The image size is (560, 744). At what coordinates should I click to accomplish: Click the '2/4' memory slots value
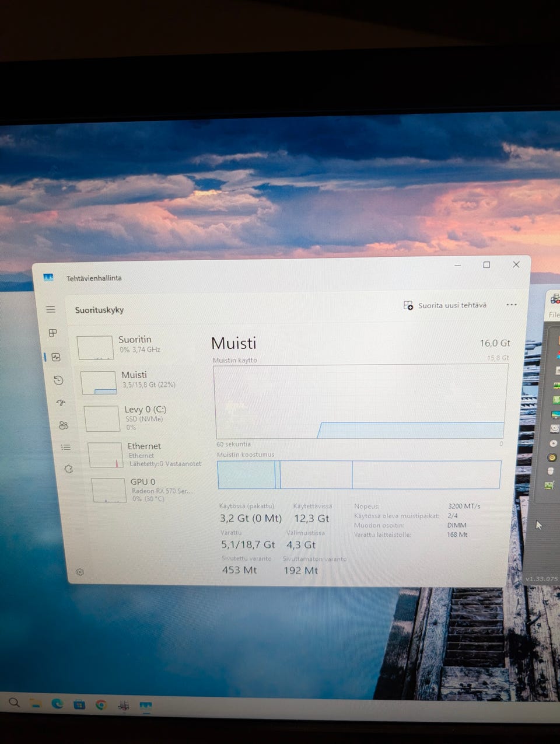[453, 516]
